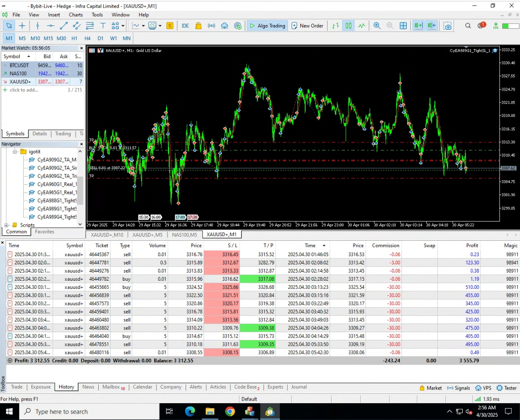Choose the equidistant channel tool
The image size is (520, 420).
[76, 26]
